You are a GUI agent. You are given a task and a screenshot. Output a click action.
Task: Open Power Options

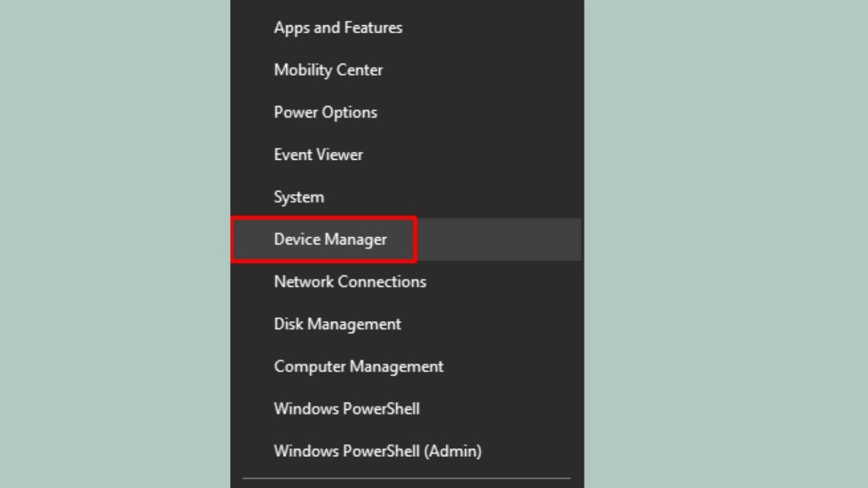(407, 112)
